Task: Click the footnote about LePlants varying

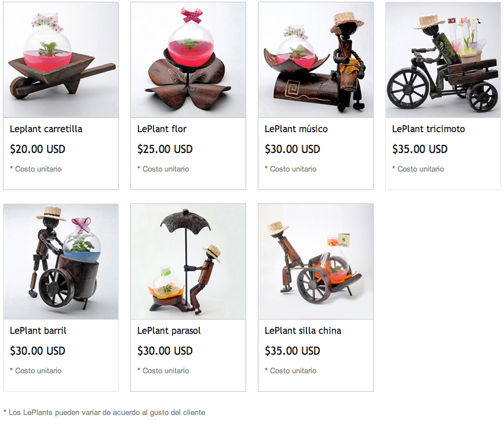Action: point(104,412)
